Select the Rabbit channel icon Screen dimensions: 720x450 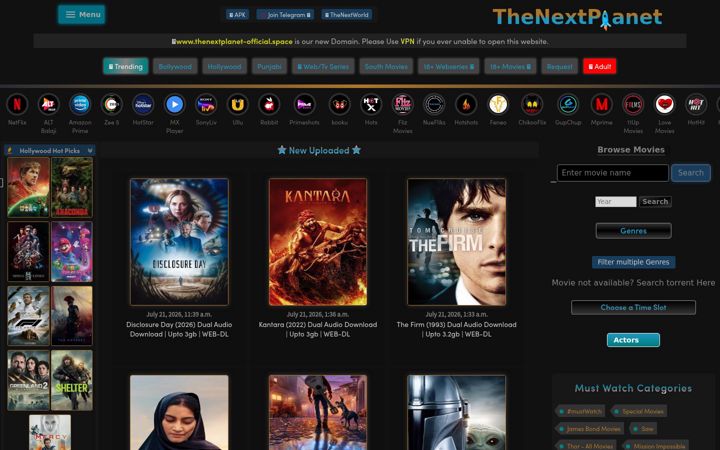point(269,104)
